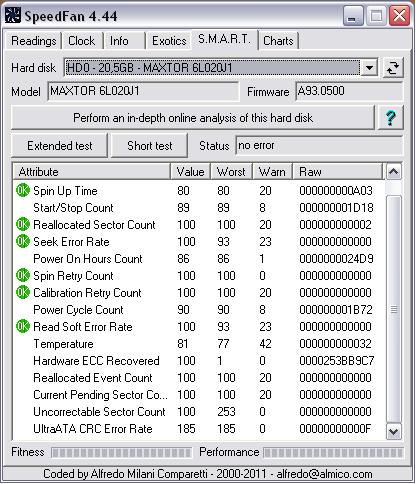Sort by the Attribute column header
The height and width of the screenshot is (484, 416).
pyautogui.click(x=92, y=172)
